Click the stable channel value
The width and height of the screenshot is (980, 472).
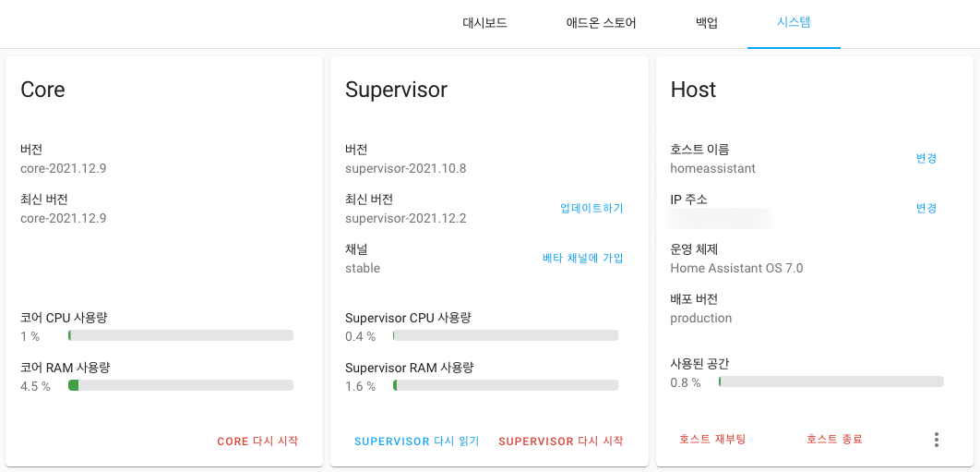pos(363,268)
